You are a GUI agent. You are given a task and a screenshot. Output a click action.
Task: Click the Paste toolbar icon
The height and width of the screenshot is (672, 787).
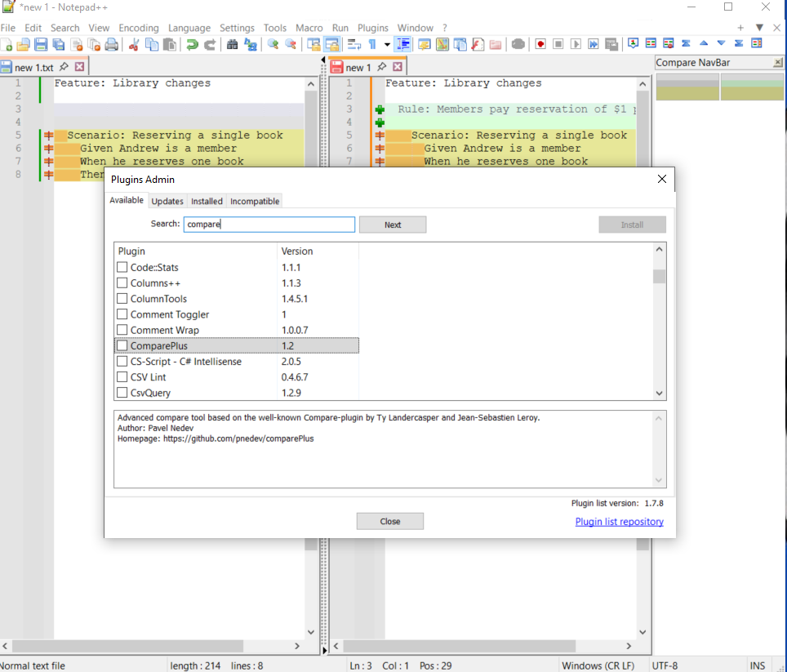(x=170, y=44)
